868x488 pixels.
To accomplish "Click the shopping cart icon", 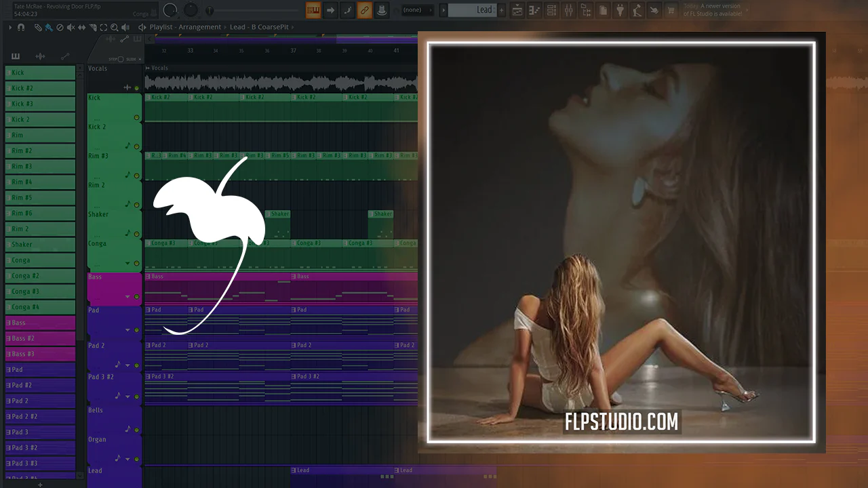I will [x=671, y=10].
